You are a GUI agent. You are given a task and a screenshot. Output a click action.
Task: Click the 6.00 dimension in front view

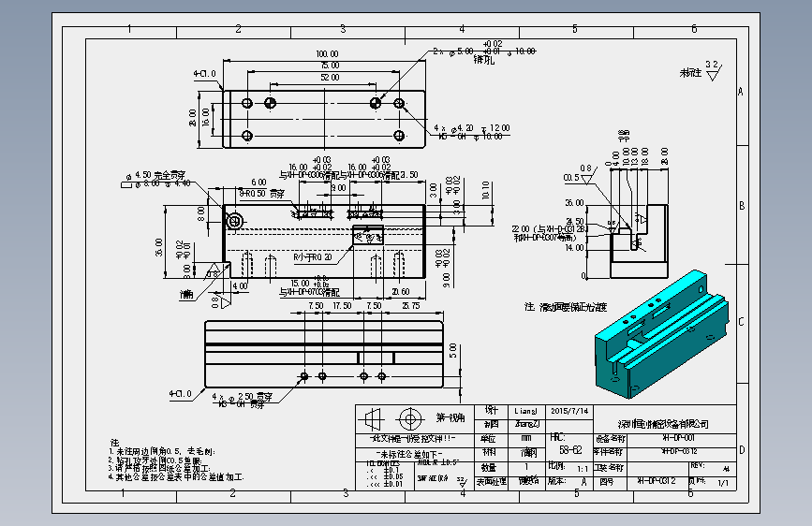pyautogui.click(x=258, y=183)
